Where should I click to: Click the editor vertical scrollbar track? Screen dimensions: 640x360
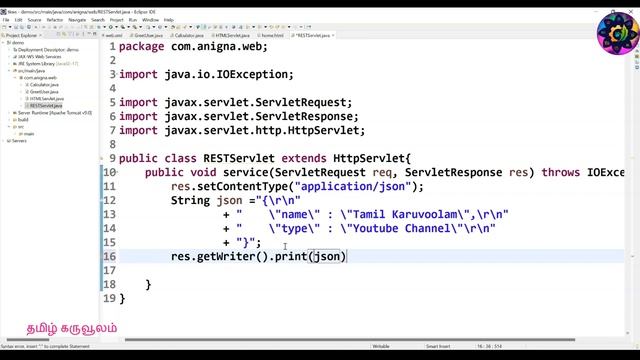(628, 188)
